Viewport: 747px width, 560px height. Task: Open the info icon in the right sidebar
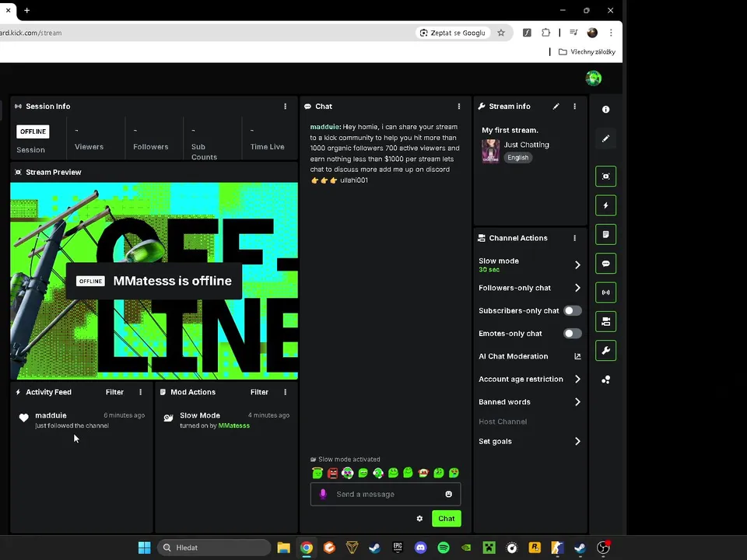point(605,110)
